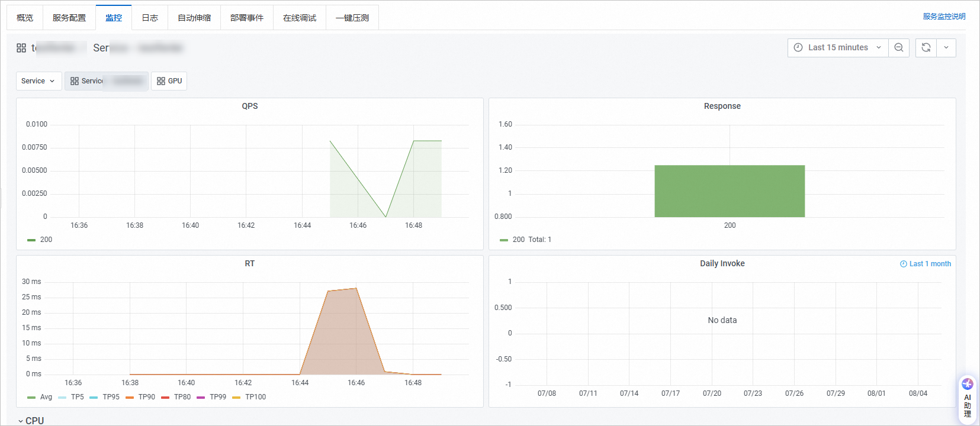980x426 pixels.
Task: Click the Service dashboard link button
Action: click(x=107, y=81)
